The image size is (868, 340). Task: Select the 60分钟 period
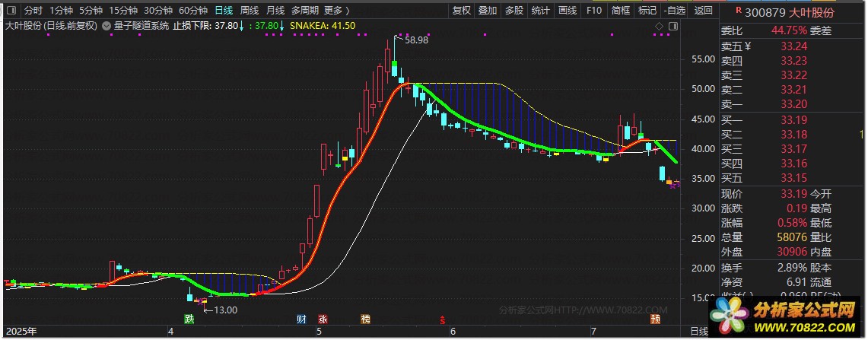pos(193,10)
